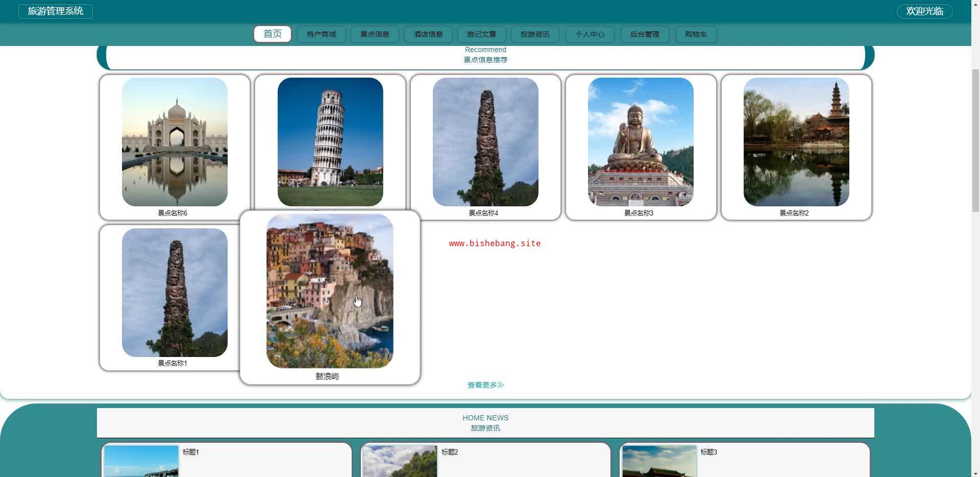Viewport: 980px width, 477px height.
Task: Open the pagoda lake photo for 景点名称2
Action: coord(796,142)
